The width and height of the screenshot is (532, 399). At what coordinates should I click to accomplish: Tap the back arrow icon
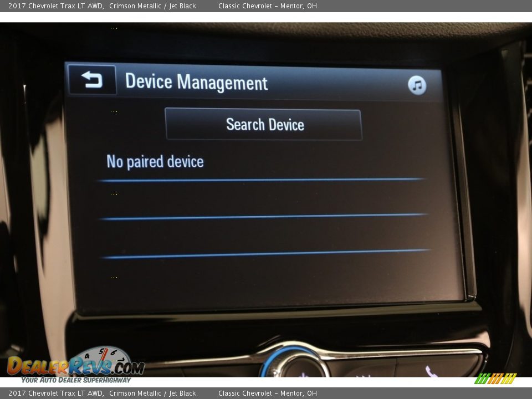click(92, 80)
